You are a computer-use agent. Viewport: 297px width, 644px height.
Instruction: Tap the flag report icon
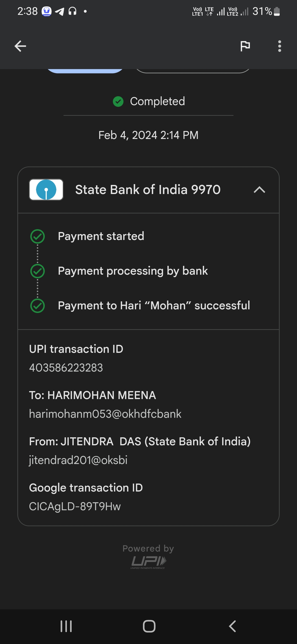tap(245, 46)
